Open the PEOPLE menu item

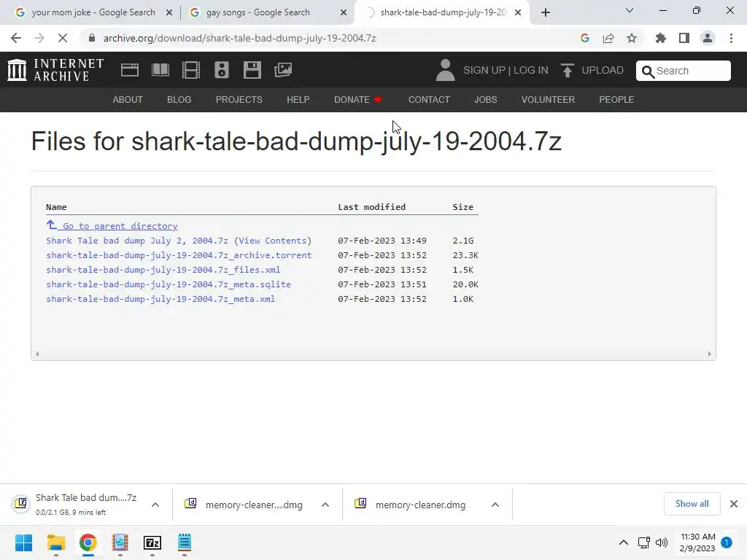(616, 99)
